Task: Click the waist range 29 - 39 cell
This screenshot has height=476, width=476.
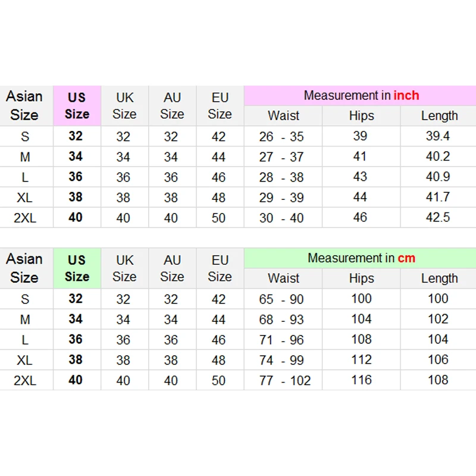Action: (281, 198)
